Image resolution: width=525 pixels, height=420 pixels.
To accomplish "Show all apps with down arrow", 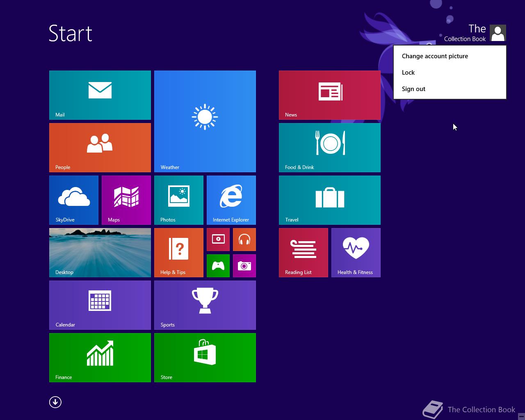I will click(x=55, y=402).
